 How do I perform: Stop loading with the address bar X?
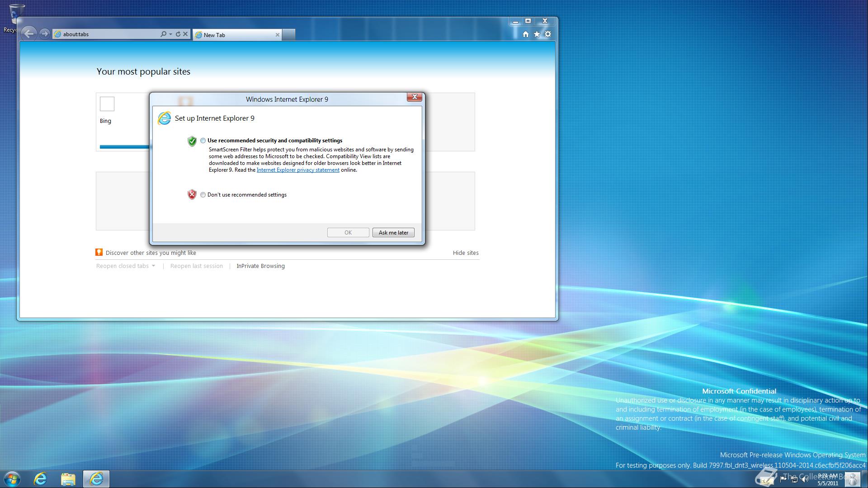(x=185, y=34)
